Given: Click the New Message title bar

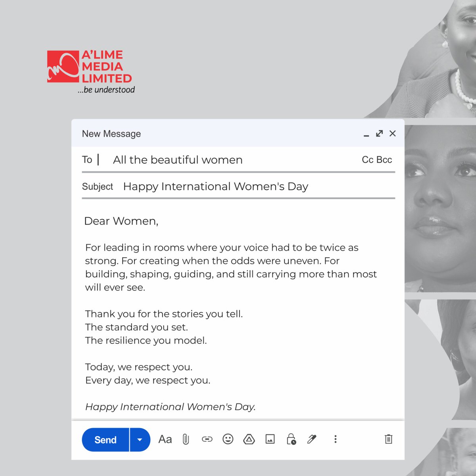Looking at the screenshot, I should click(x=238, y=133).
